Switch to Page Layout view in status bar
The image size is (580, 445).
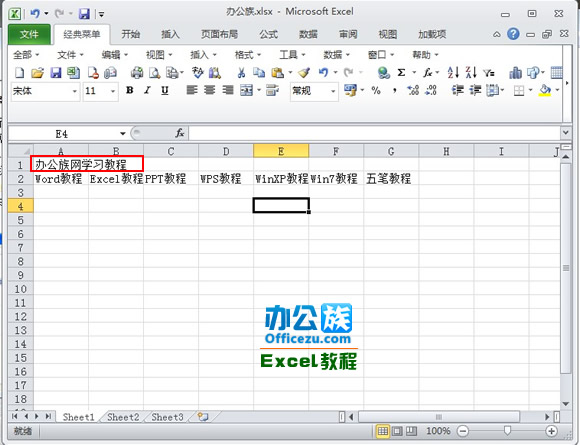click(x=397, y=431)
